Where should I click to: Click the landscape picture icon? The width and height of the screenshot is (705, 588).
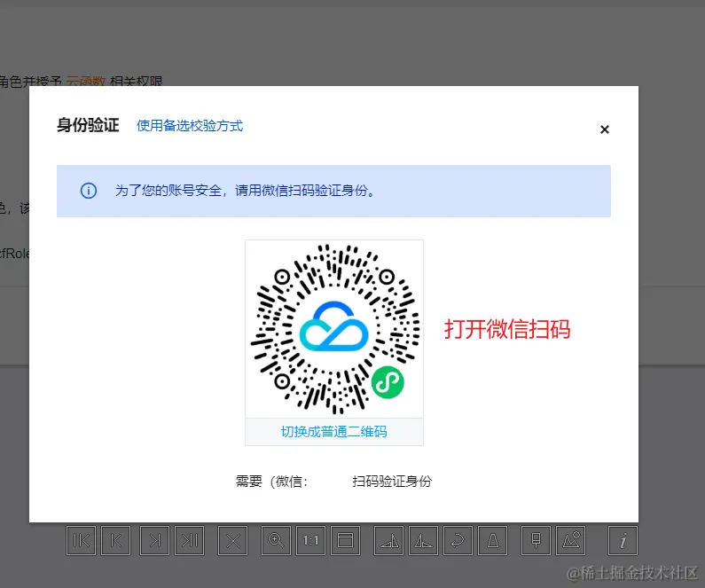(x=571, y=540)
